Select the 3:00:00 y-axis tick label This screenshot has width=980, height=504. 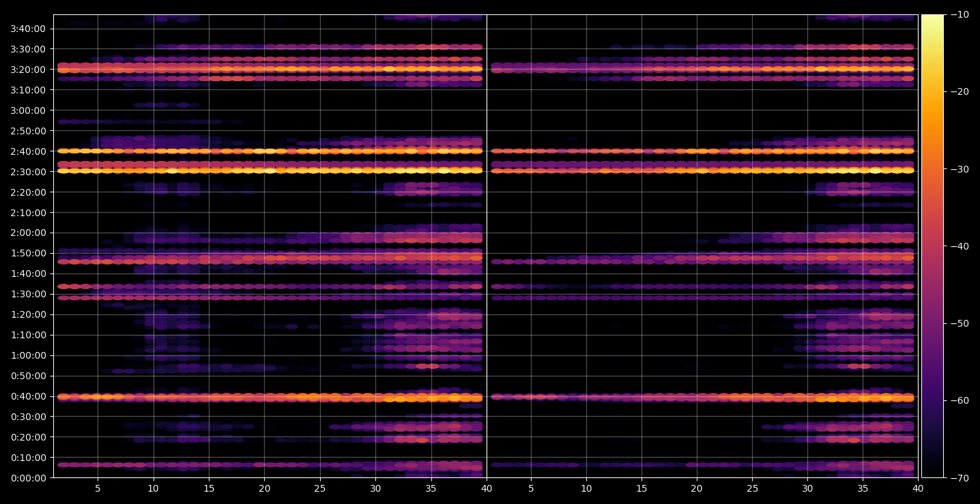click(x=28, y=110)
